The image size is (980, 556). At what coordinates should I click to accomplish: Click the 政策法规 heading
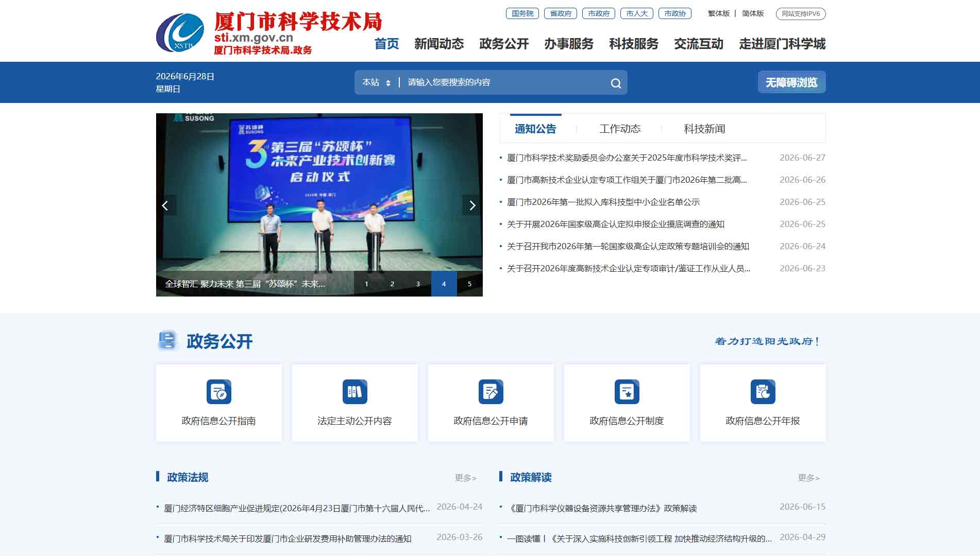point(188,477)
